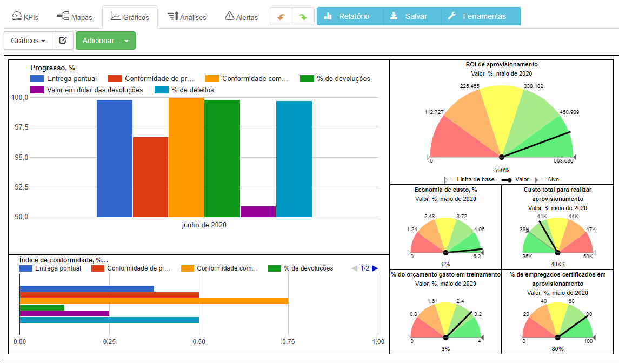Viewport: 619px width, 364px height.
Task: Open the Ferramentas tools menu
Action: click(x=481, y=16)
